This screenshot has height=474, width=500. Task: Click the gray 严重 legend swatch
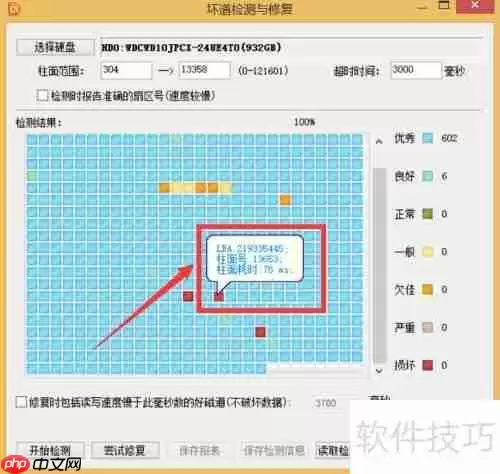pyautogui.click(x=428, y=327)
